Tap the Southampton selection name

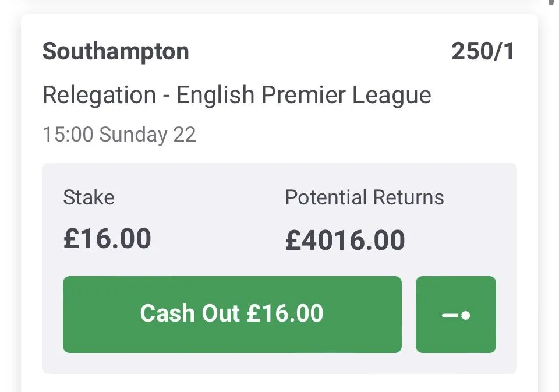click(115, 52)
